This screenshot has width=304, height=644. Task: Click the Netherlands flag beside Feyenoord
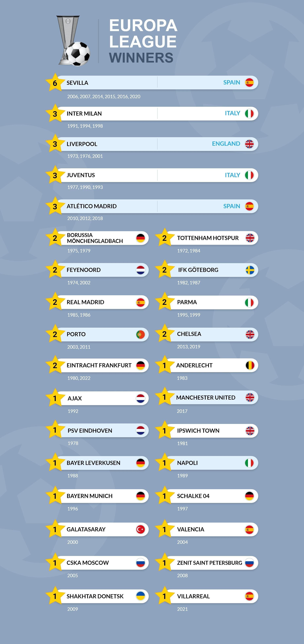pyautogui.click(x=141, y=270)
